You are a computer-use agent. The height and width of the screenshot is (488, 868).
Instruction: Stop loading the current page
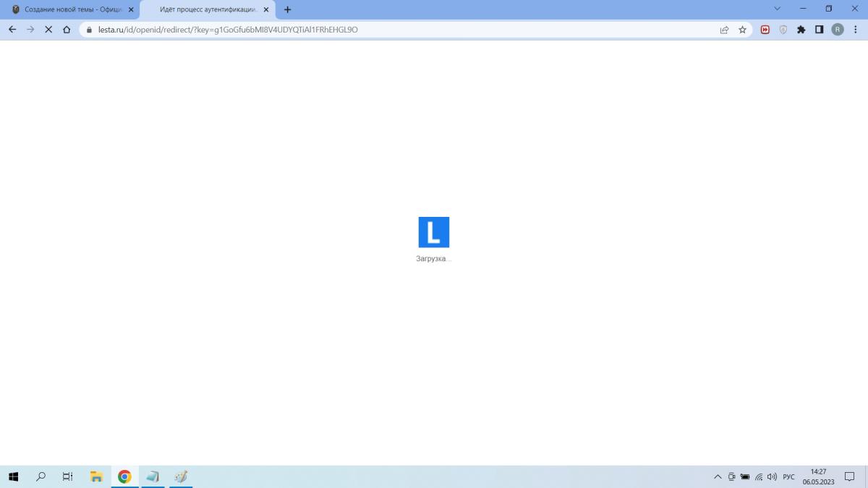pyautogui.click(x=48, y=30)
